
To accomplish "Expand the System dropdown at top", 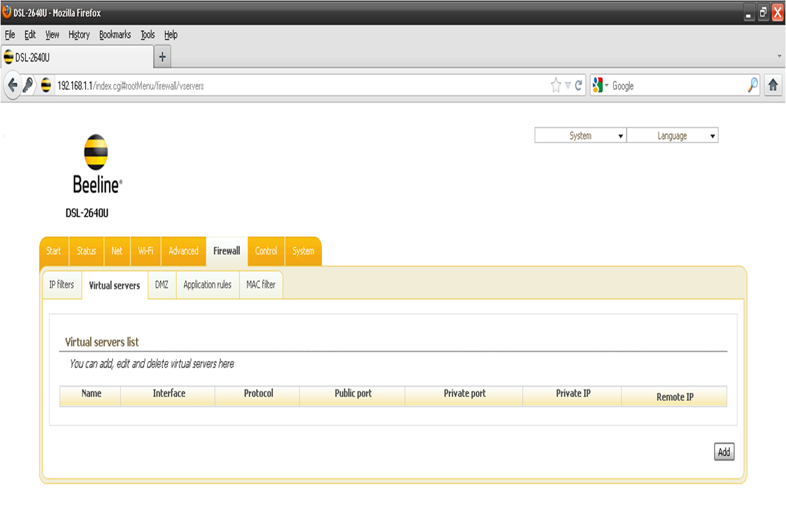I will click(x=580, y=136).
